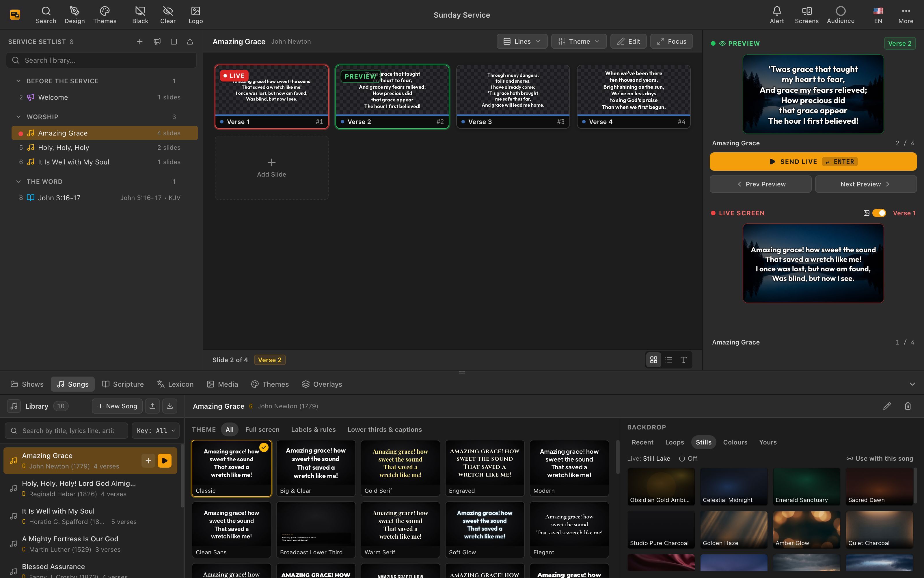Image resolution: width=924 pixels, height=578 pixels.
Task: Click the Focus button
Action: click(x=671, y=41)
